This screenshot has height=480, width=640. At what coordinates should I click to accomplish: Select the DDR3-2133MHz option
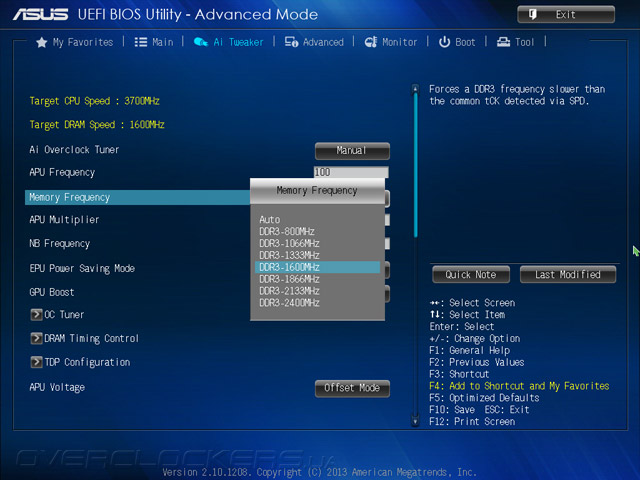pos(289,291)
